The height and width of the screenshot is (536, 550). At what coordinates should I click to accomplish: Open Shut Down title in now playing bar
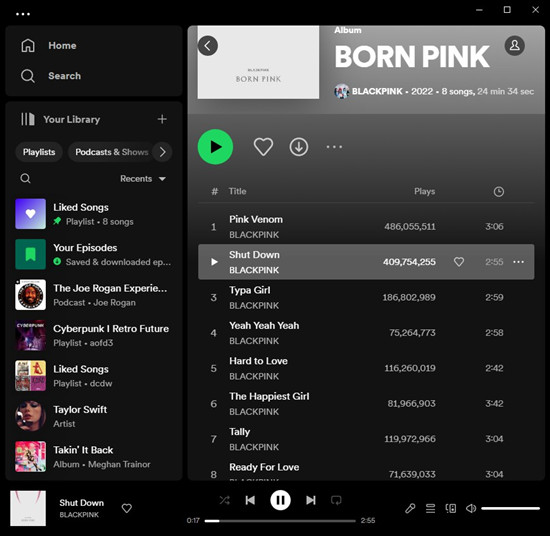(81, 503)
